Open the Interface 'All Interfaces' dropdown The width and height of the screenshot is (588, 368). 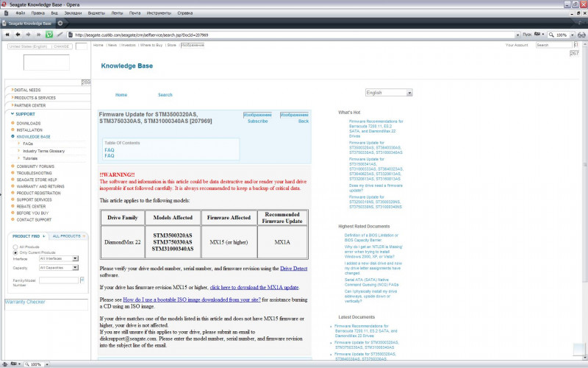pos(59,258)
